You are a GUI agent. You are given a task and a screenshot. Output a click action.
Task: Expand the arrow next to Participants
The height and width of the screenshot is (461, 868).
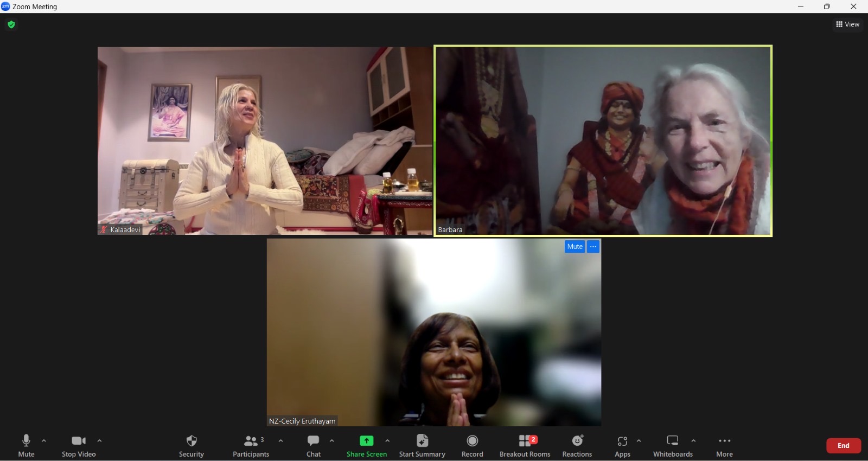pyautogui.click(x=280, y=440)
